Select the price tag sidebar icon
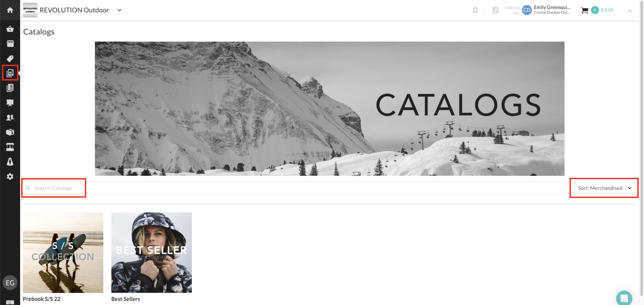Screen dimensions: 644x305 [10, 59]
